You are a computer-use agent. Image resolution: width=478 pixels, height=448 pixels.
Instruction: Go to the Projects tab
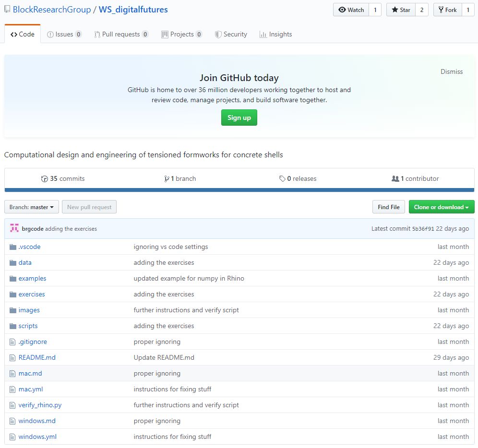[182, 34]
